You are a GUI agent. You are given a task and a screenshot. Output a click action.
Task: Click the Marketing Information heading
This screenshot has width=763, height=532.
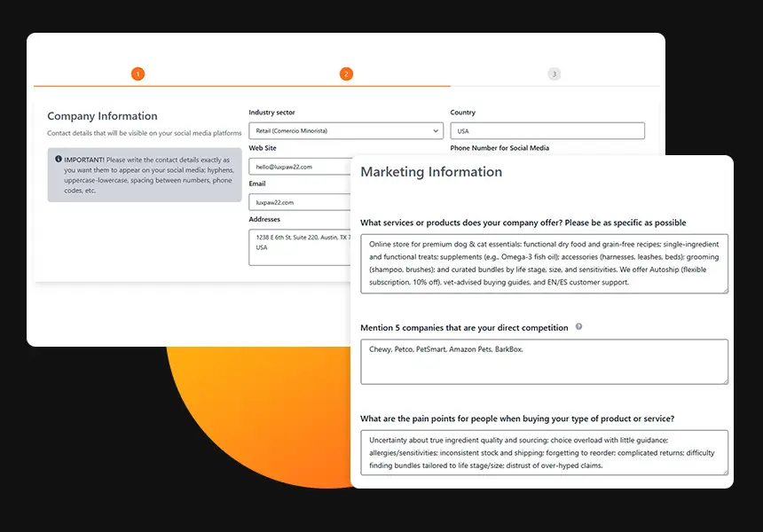click(x=431, y=172)
